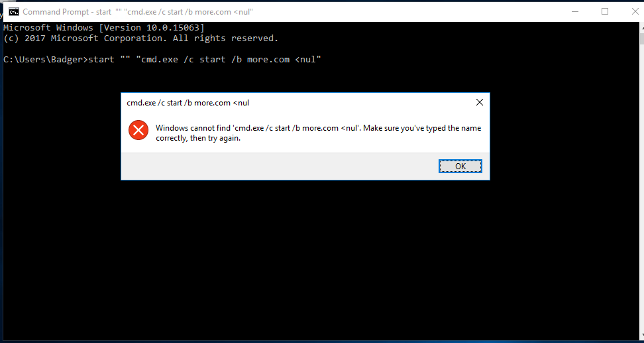The width and height of the screenshot is (644, 343).
Task: Click 'correctly, then try again.' message line
Action: click(198, 138)
